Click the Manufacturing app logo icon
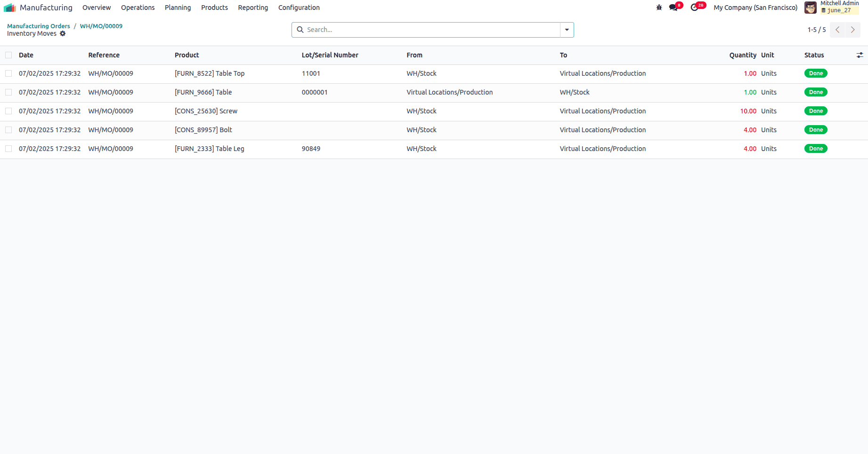This screenshot has height=454, width=868. [x=10, y=8]
